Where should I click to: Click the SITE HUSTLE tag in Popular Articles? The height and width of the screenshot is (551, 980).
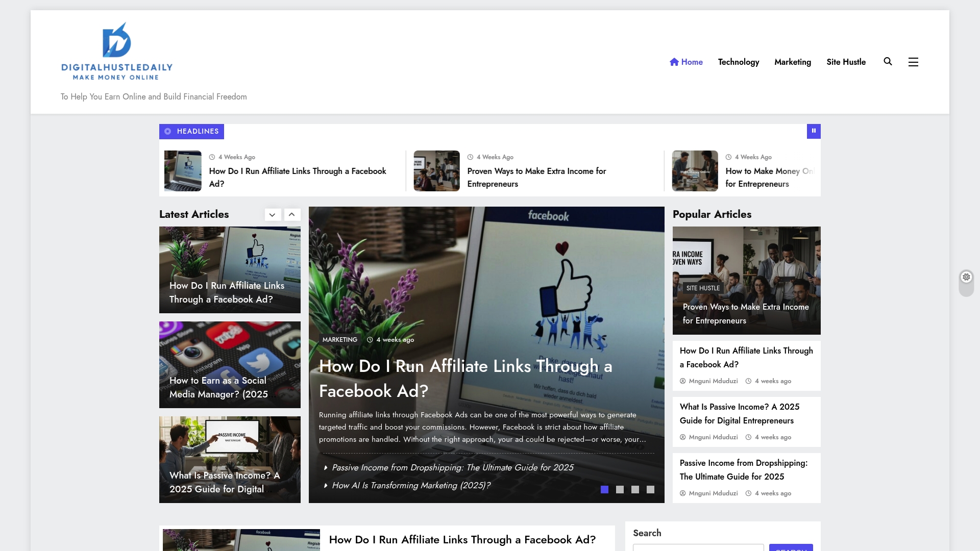pyautogui.click(x=703, y=288)
